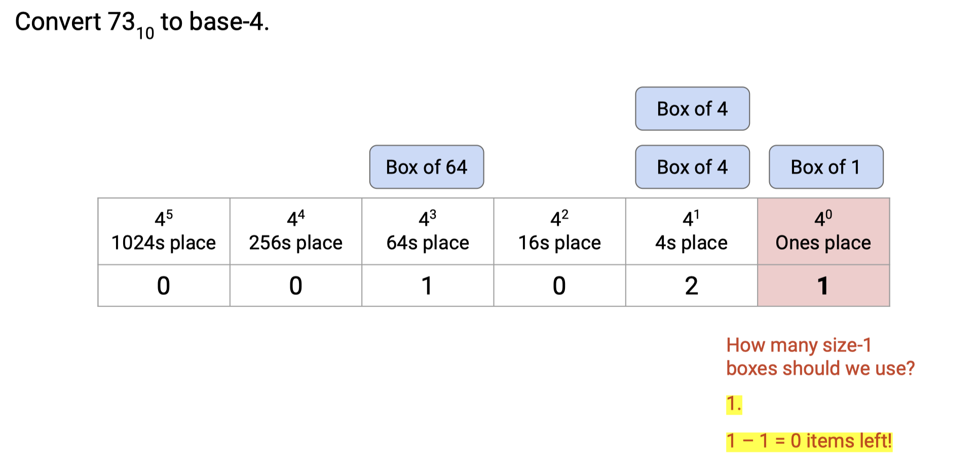
Task: Click the "Box of 64" box
Action: pyautogui.click(x=427, y=167)
